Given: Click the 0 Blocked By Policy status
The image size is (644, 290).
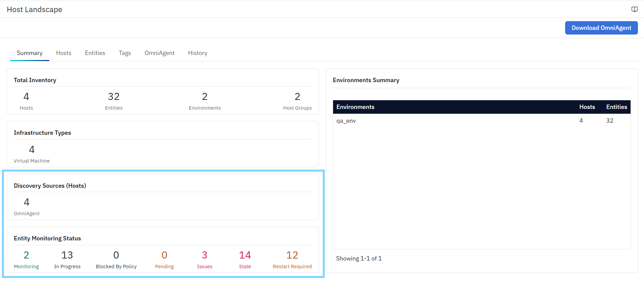Looking at the screenshot, I should point(116,260).
